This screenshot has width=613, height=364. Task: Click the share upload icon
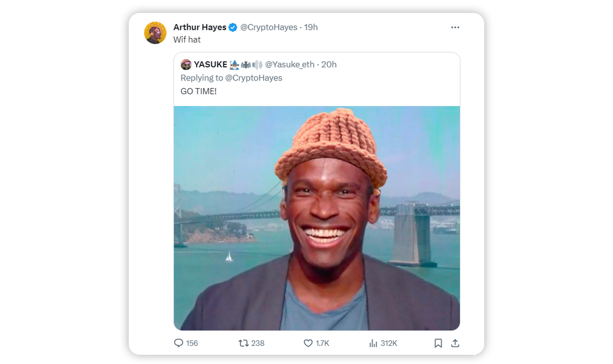click(x=455, y=343)
